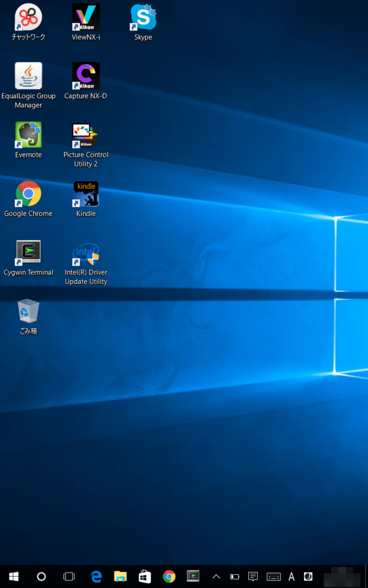The image size is (368, 588).
Task: Click the battery status tray icon
Action: [x=235, y=577]
